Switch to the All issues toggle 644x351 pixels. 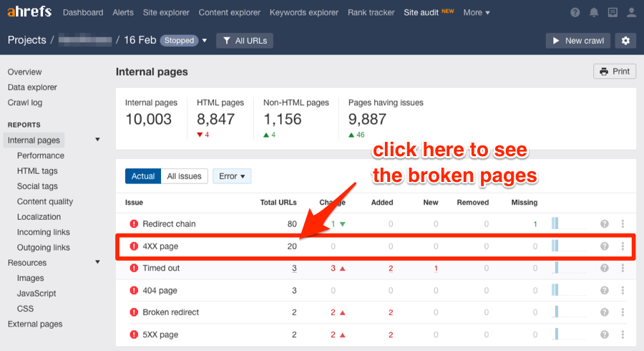point(185,176)
